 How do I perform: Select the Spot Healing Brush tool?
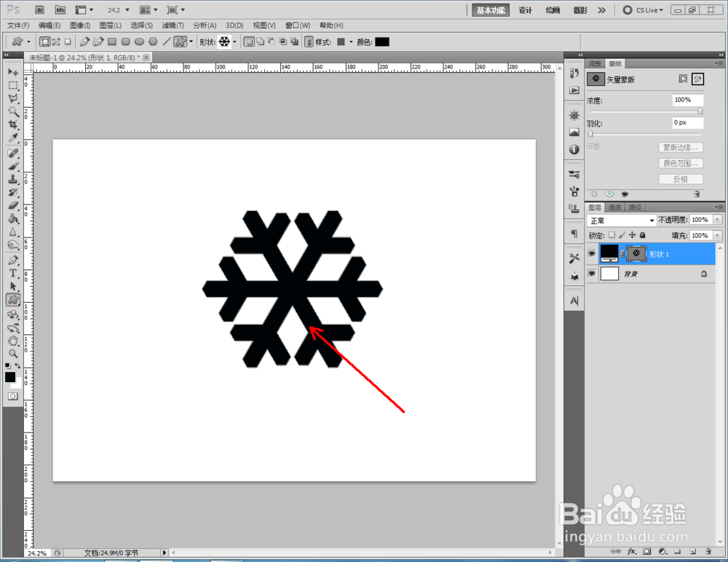click(x=13, y=154)
